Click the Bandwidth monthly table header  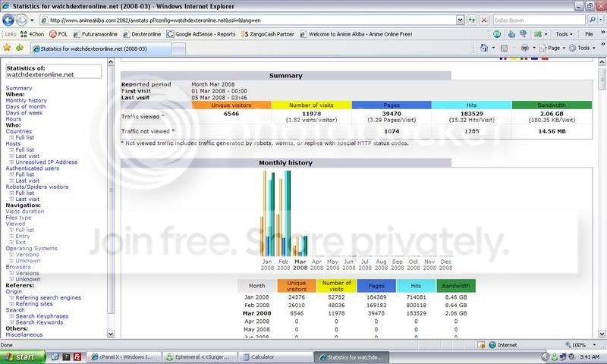pos(456,286)
